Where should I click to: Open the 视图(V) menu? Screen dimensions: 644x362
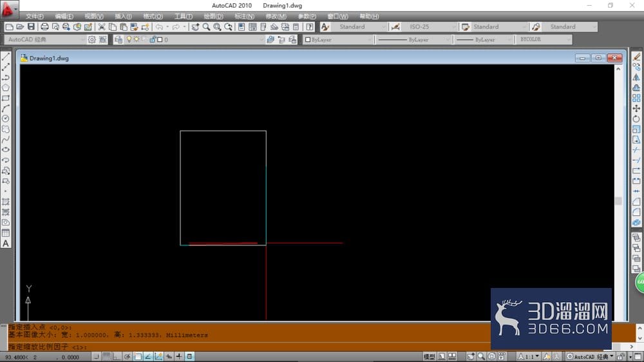tap(94, 17)
